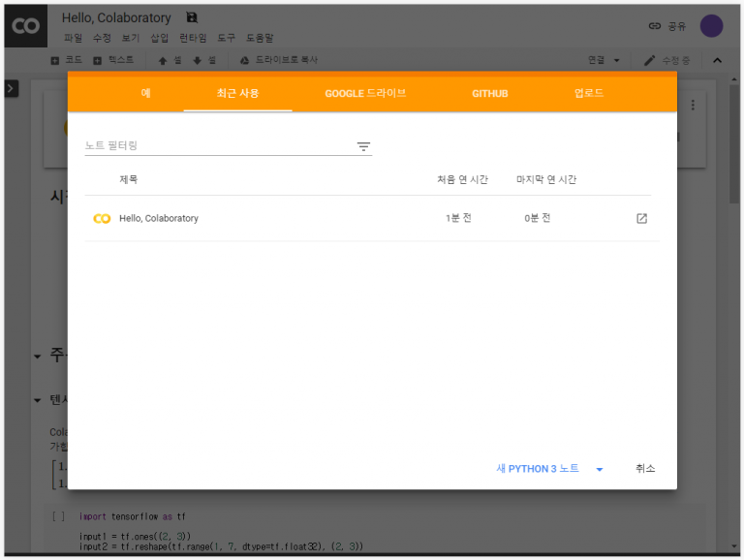Switch to the 최근 사용 tab
Screen dimensions: 744x560
(x=237, y=93)
